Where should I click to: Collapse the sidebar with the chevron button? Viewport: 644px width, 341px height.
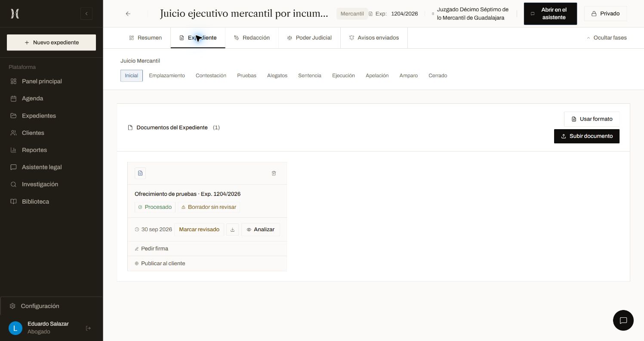86,14
